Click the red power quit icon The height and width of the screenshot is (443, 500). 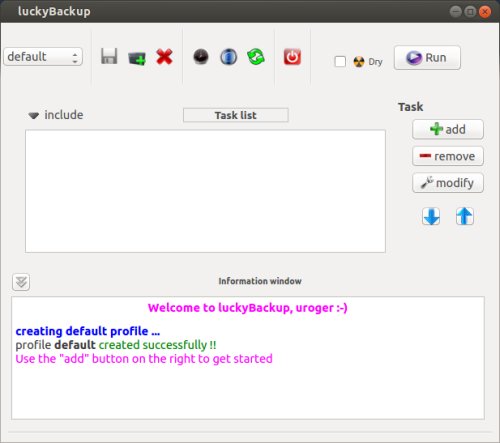click(292, 57)
